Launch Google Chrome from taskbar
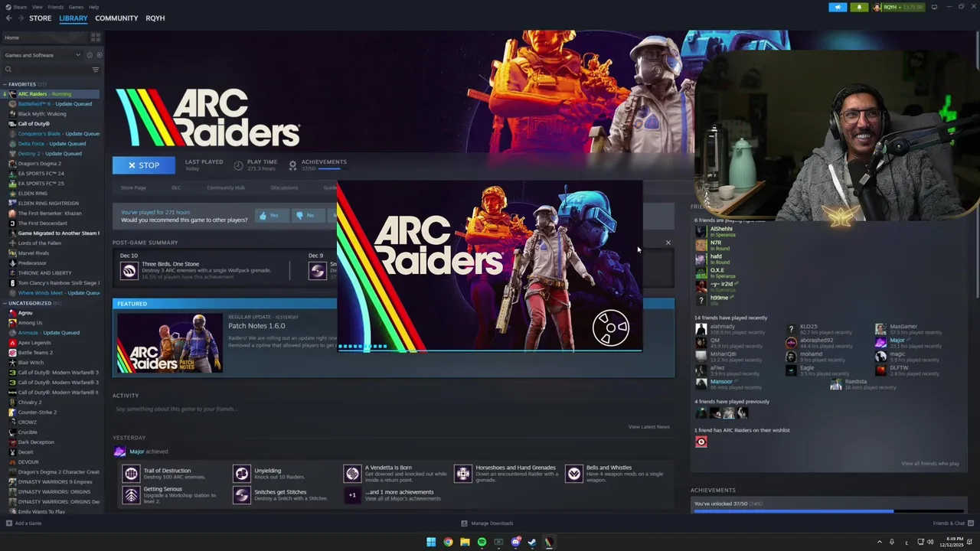The width and height of the screenshot is (980, 551). 448,542
